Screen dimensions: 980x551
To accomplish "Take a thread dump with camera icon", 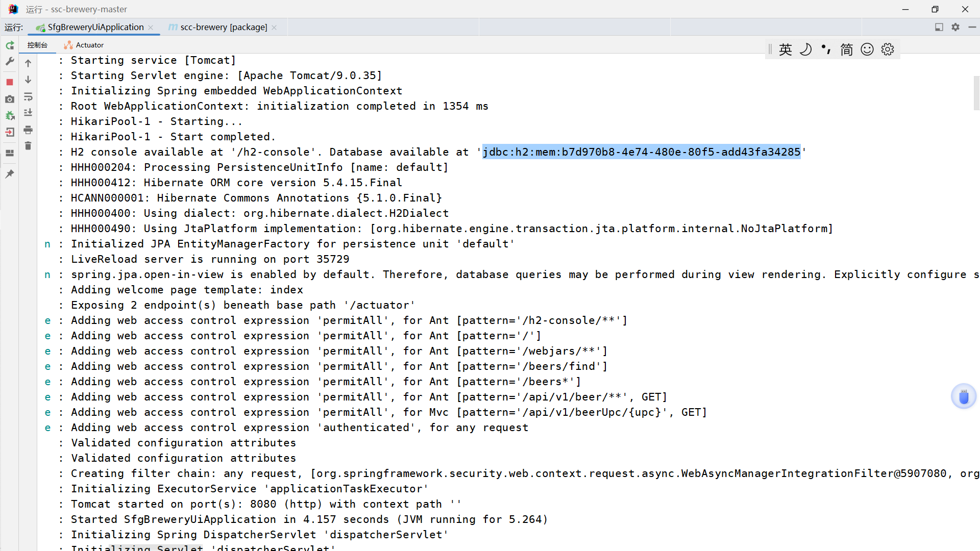I will coord(10,99).
